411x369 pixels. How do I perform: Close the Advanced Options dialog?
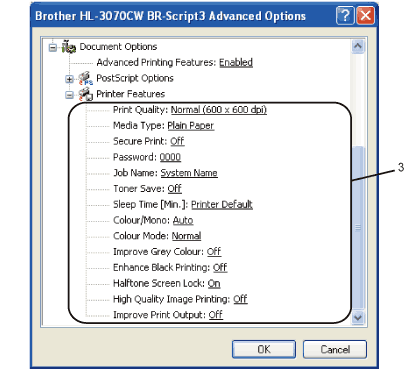(x=366, y=16)
